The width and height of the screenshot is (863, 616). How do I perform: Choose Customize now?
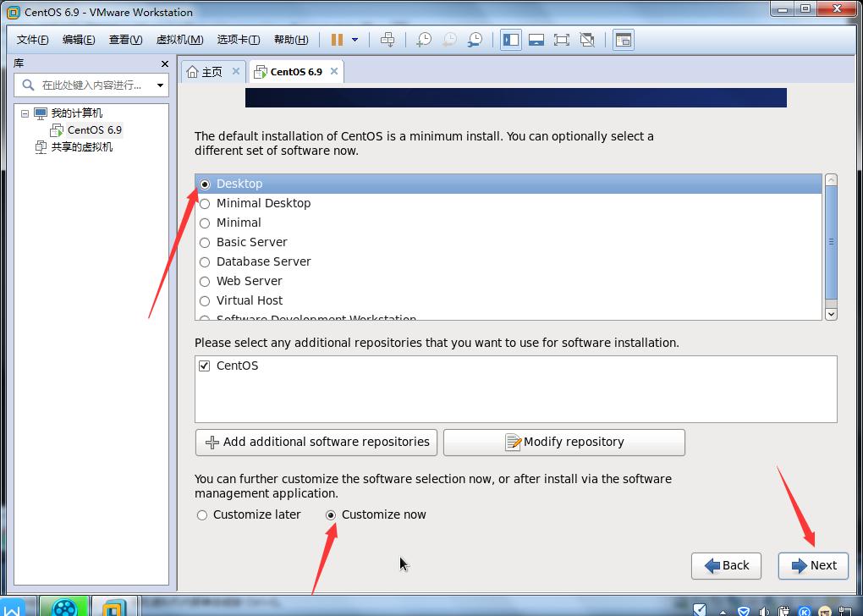pyautogui.click(x=331, y=515)
